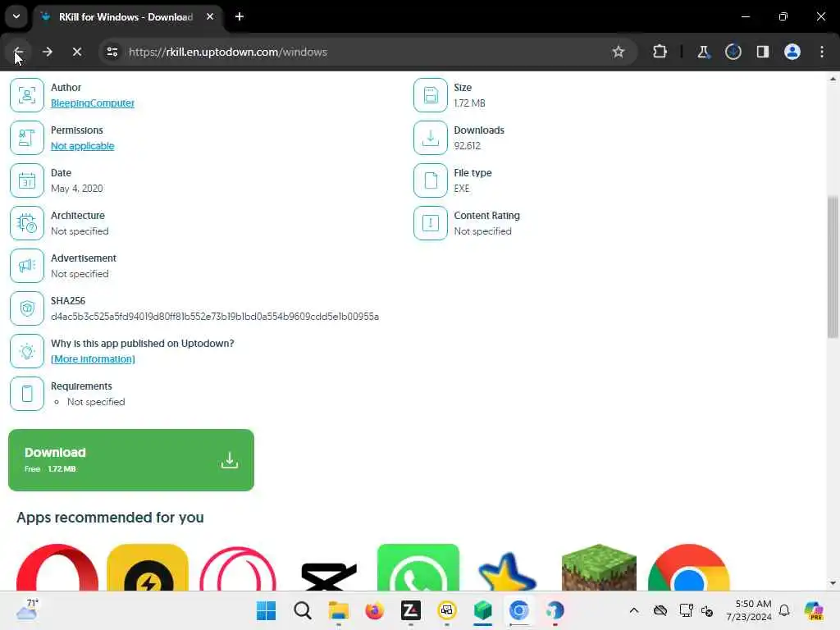Open the More information link
The image size is (840, 630).
(93, 359)
